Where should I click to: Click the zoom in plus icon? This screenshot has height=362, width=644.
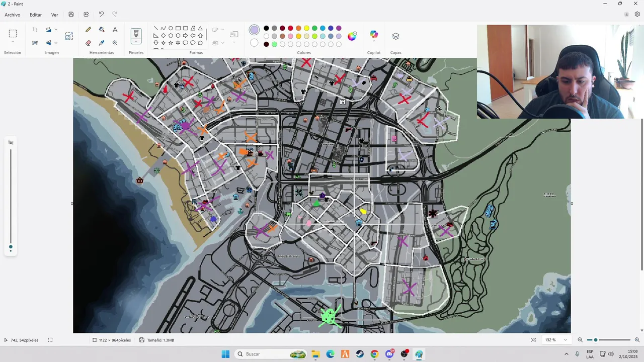pos(637,340)
